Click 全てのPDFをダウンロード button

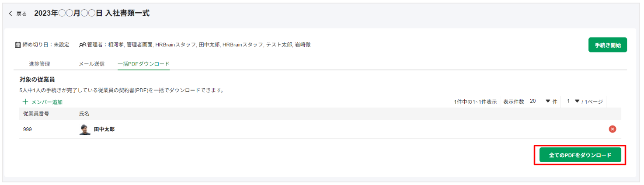point(580,155)
